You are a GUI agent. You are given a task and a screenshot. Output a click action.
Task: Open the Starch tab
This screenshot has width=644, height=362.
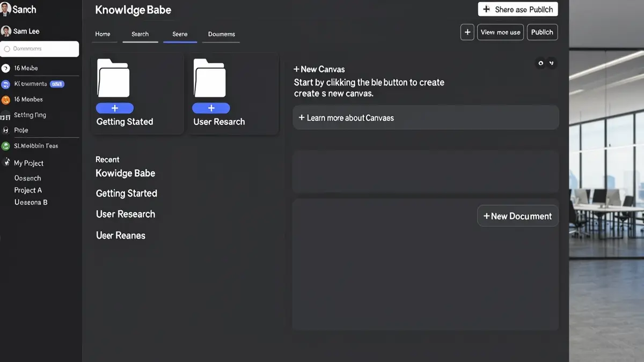pyautogui.click(x=140, y=34)
